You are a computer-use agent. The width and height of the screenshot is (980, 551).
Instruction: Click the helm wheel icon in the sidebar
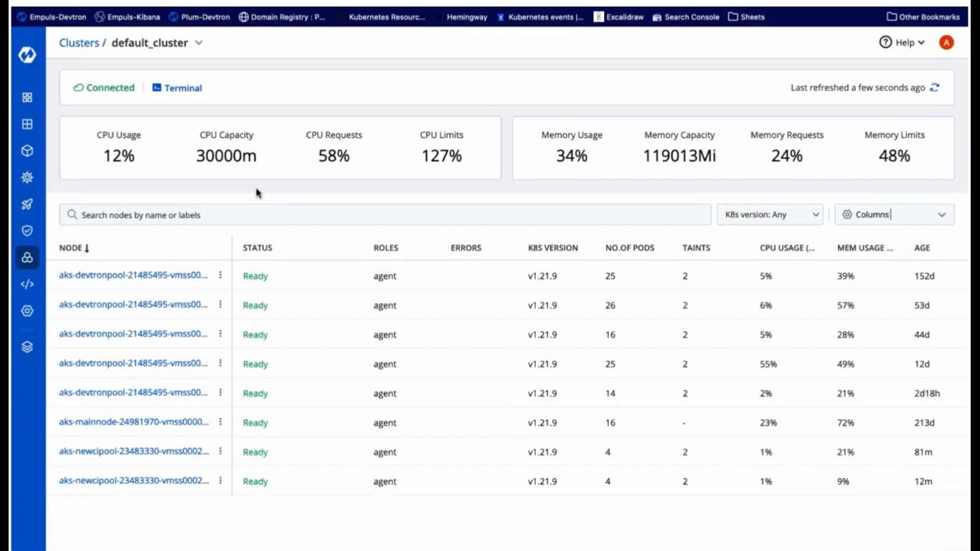pyautogui.click(x=27, y=177)
